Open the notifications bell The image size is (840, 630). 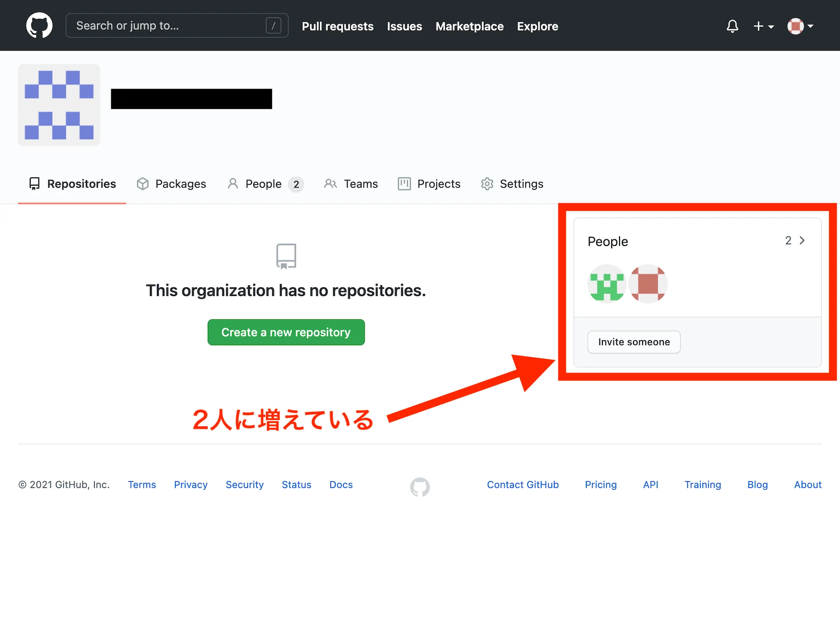click(x=732, y=26)
